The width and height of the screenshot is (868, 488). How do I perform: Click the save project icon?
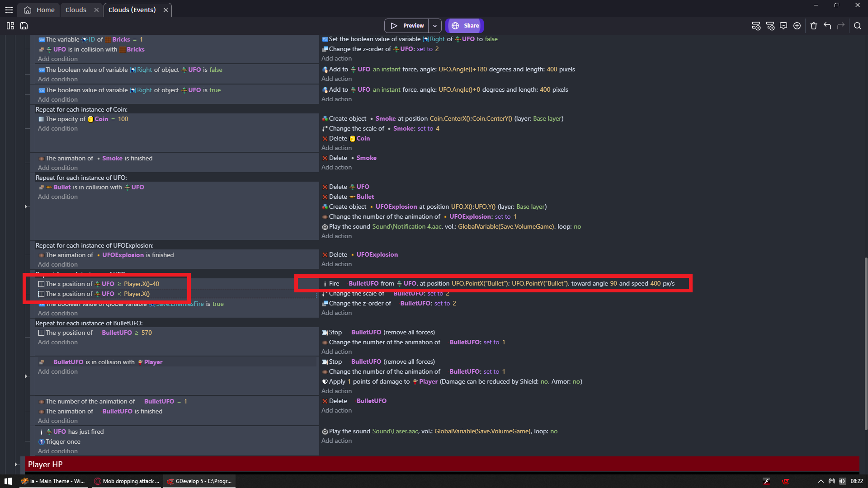click(x=24, y=26)
